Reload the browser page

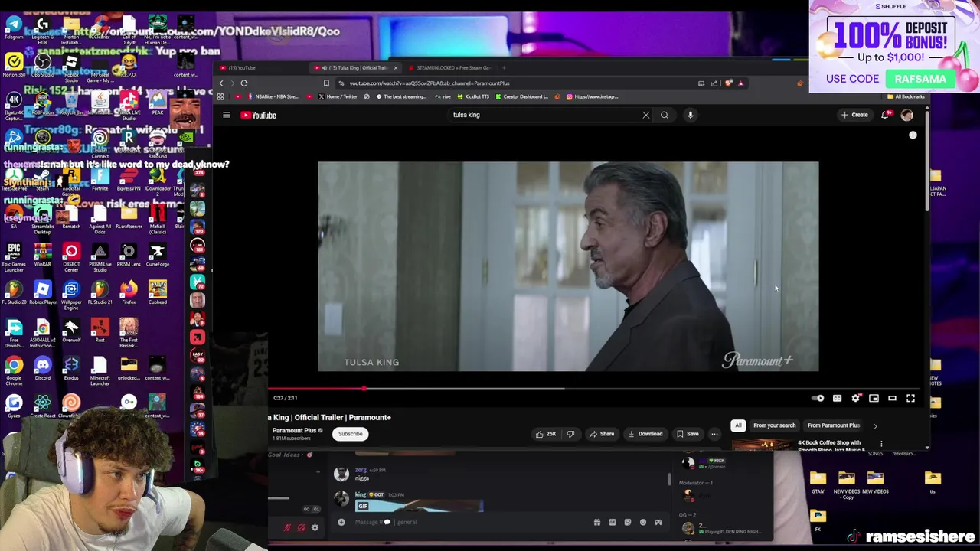tap(244, 83)
